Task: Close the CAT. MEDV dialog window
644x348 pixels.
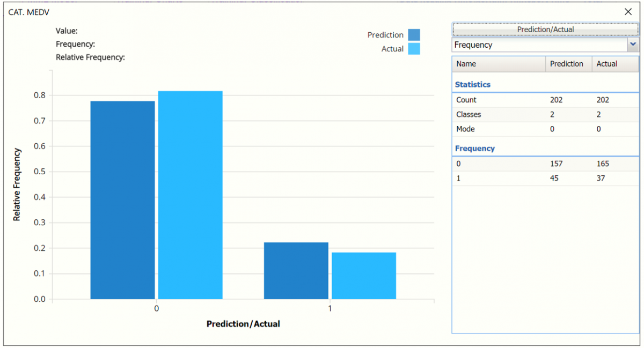Action: pos(628,12)
